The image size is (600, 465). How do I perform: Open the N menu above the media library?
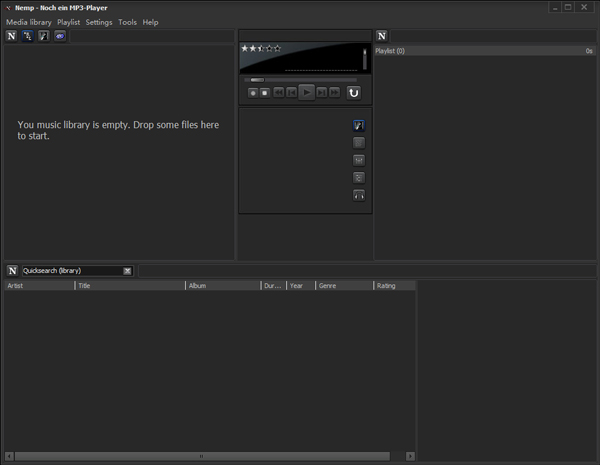[11, 36]
